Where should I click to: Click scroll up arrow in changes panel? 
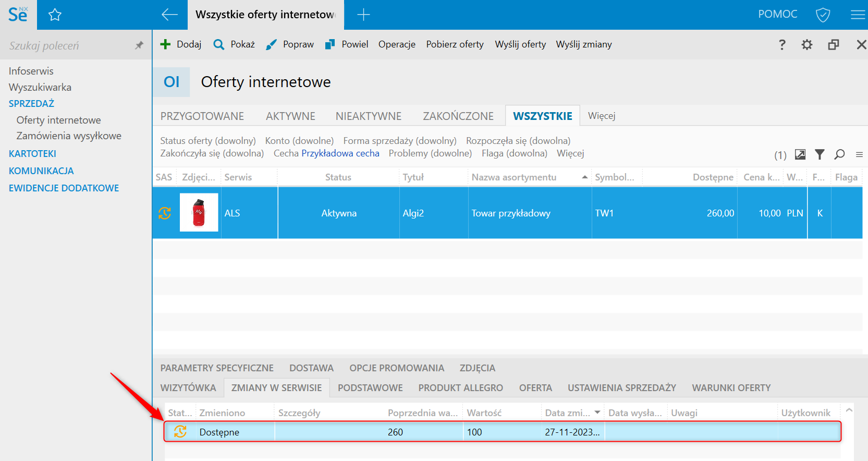[x=849, y=410]
